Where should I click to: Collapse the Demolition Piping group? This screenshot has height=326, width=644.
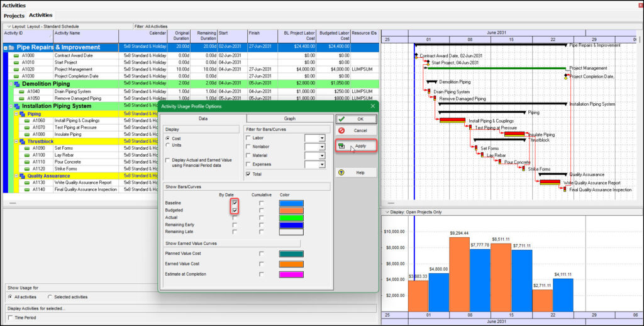(x=11, y=84)
